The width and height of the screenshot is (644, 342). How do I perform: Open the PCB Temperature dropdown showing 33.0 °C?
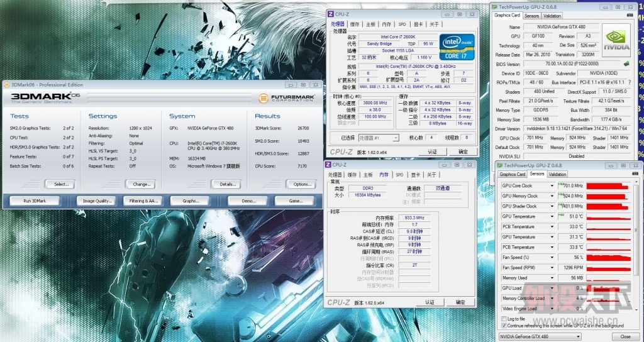(x=552, y=227)
